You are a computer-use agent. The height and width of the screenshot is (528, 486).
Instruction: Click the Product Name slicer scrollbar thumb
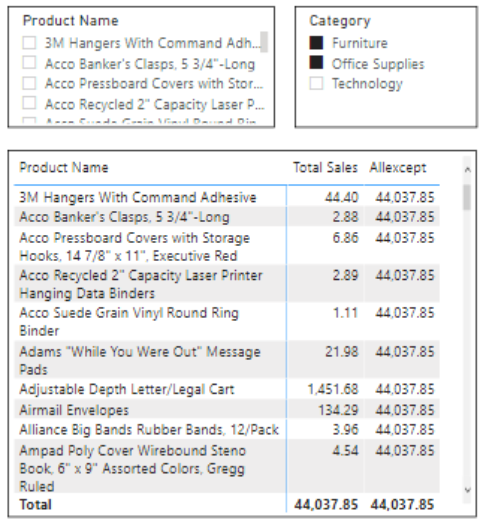[264, 42]
